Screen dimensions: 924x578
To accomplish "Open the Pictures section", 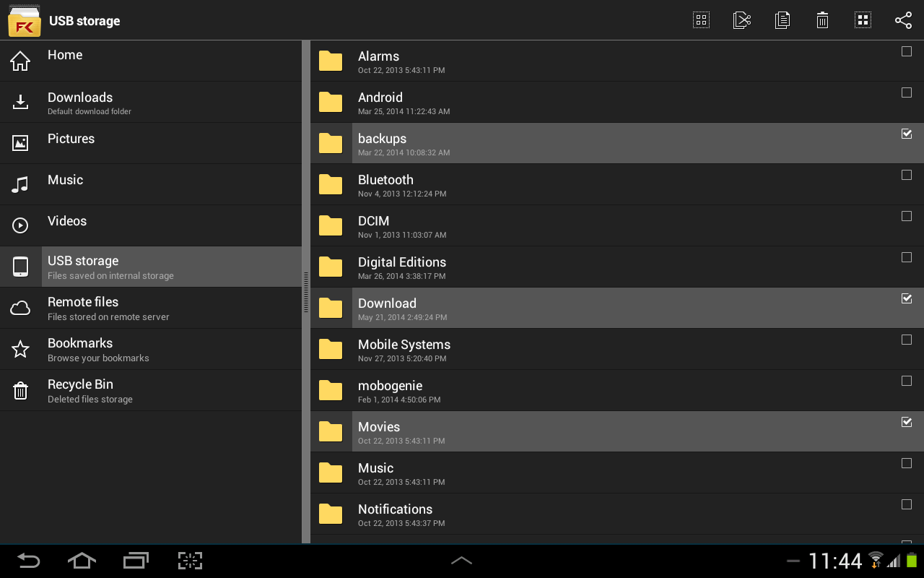I will tap(71, 139).
